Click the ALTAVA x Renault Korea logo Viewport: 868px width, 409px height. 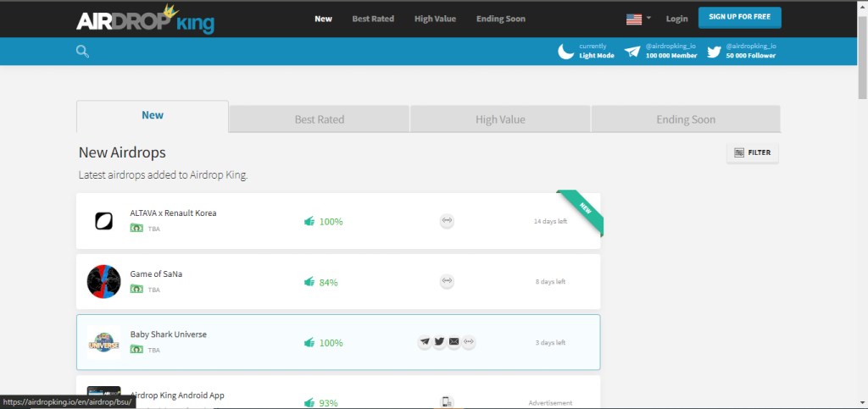click(103, 221)
